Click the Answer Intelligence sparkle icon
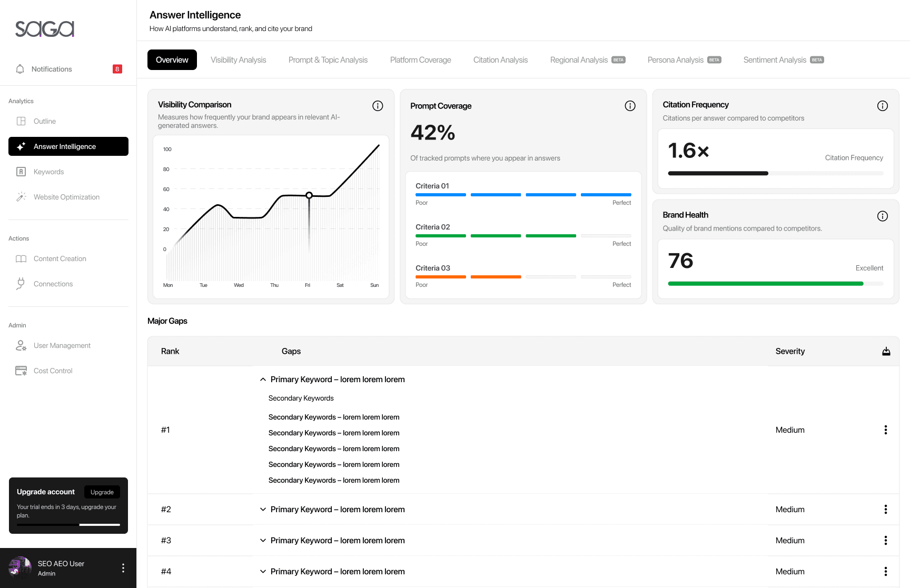910x588 pixels. [x=21, y=146]
